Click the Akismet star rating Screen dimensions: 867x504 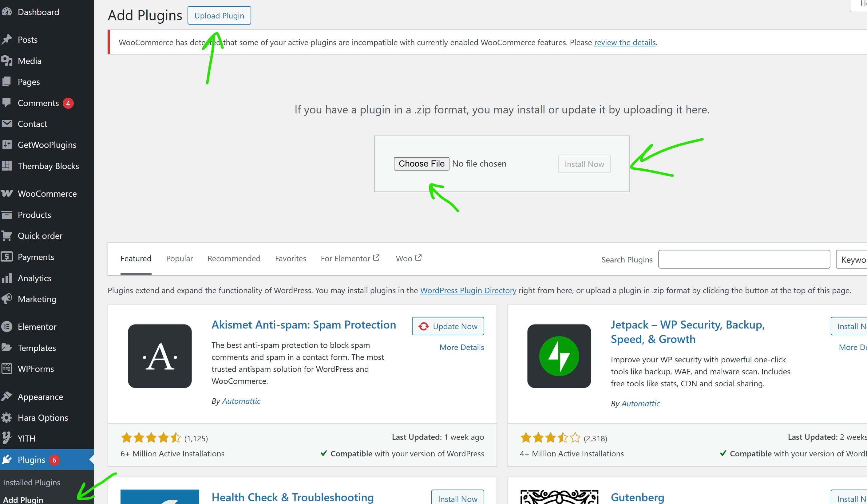(151, 438)
